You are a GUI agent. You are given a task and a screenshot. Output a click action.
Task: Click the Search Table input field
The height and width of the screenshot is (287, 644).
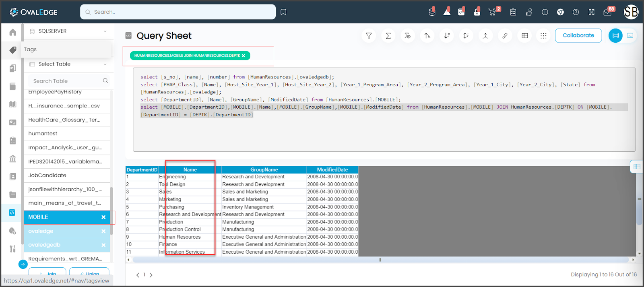point(66,81)
